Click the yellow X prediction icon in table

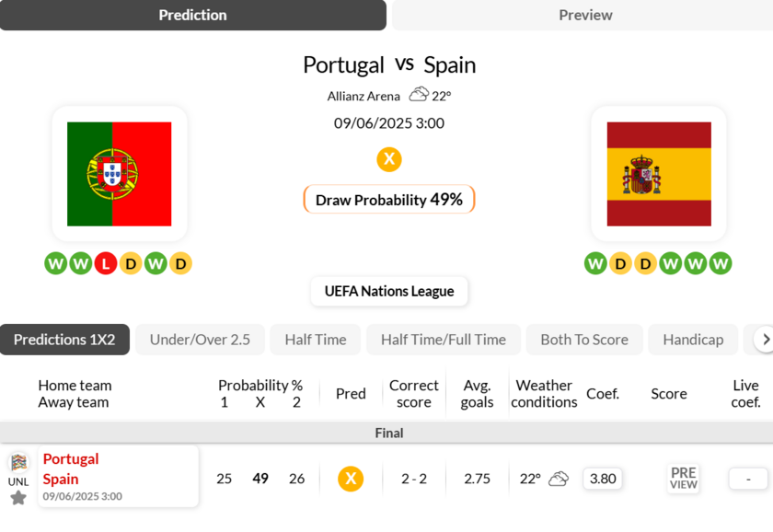[351, 479]
